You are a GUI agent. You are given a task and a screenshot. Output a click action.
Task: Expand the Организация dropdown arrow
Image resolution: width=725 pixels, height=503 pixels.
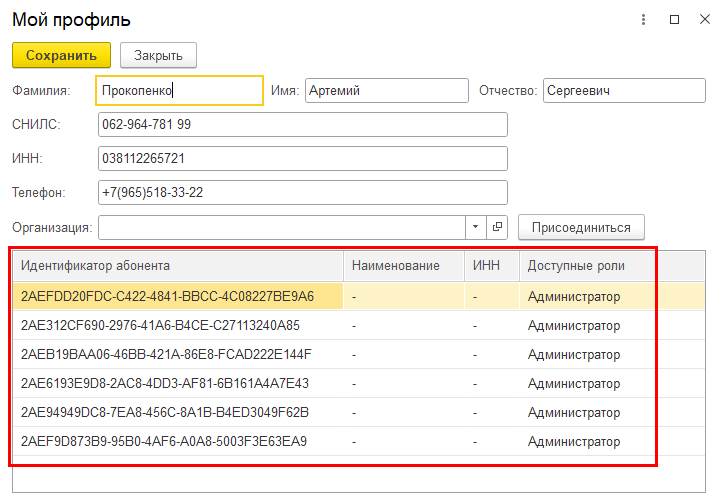(x=475, y=227)
